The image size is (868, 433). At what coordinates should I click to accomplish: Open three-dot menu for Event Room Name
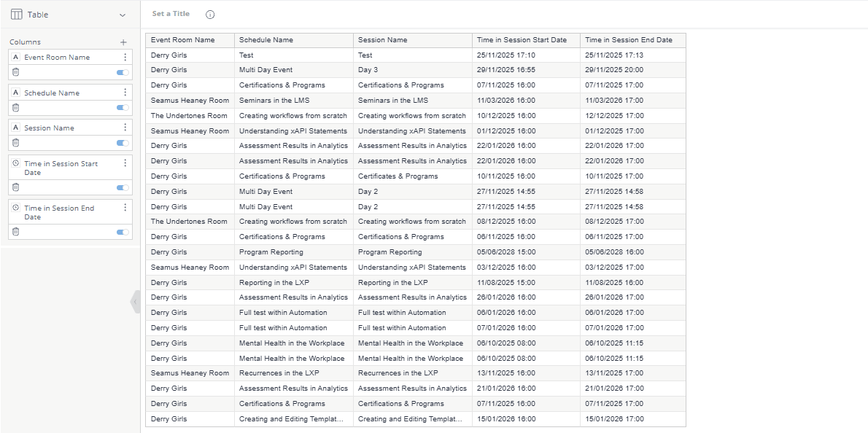tap(125, 57)
